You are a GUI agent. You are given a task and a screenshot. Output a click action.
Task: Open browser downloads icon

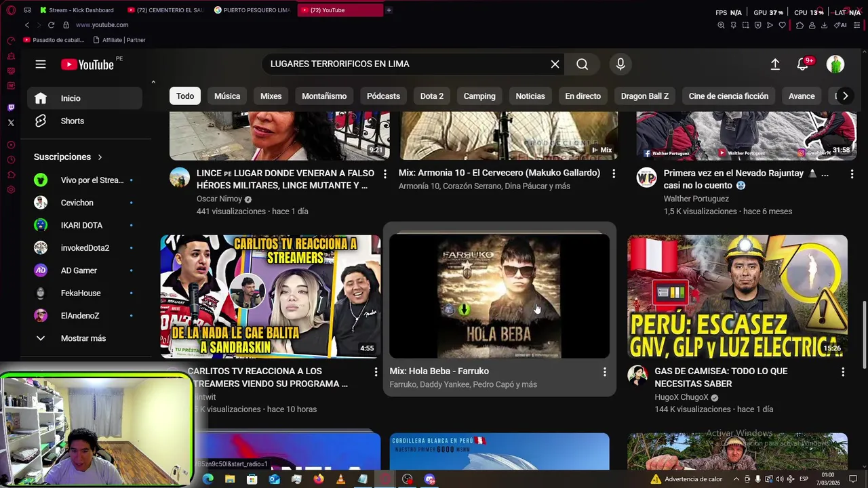[x=824, y=25]
